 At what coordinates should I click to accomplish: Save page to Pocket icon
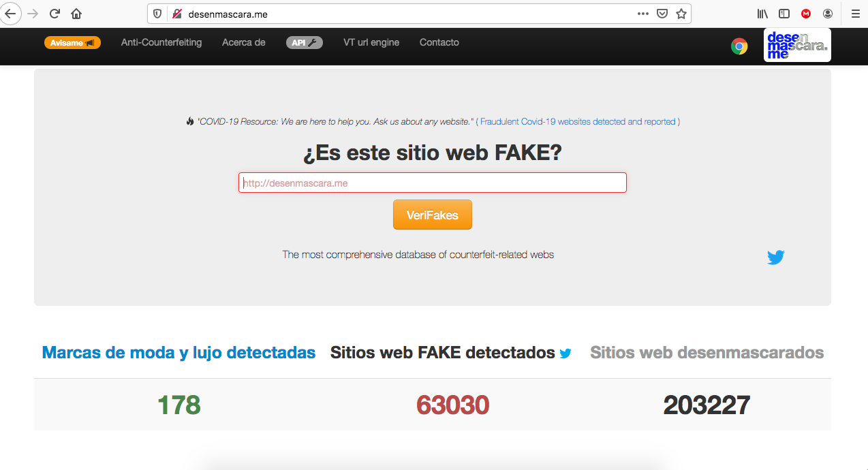pyautogui.click(x=662, y=14)
